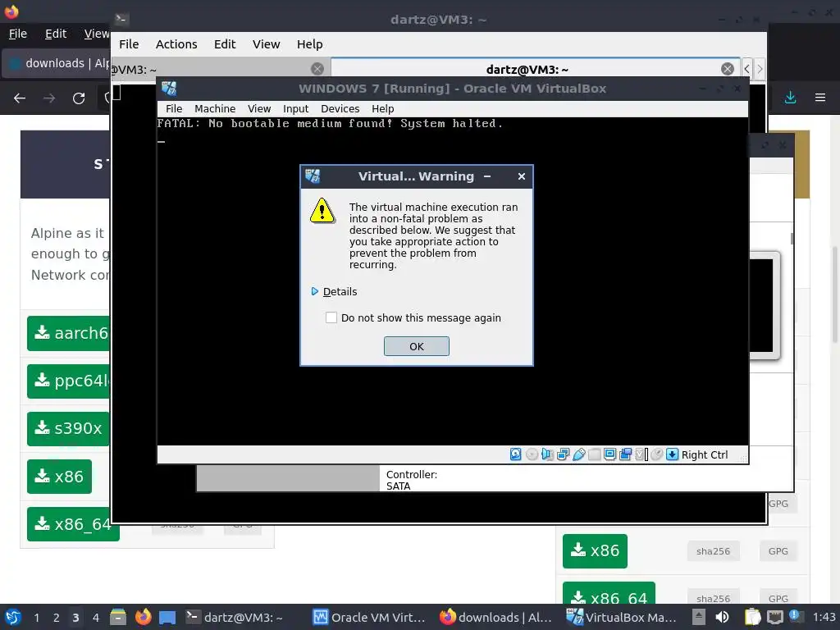Image resolution: width=840 pixels, height=630 pixels.
Task: Close the active dartz@VM3 terminal tab
Action: pyautogui.click(x=727, y=69)
